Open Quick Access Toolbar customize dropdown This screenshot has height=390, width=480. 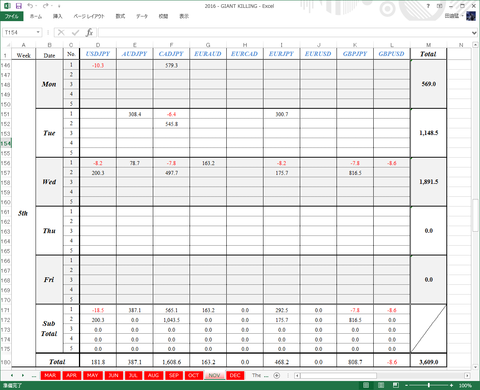pos(59,6)
